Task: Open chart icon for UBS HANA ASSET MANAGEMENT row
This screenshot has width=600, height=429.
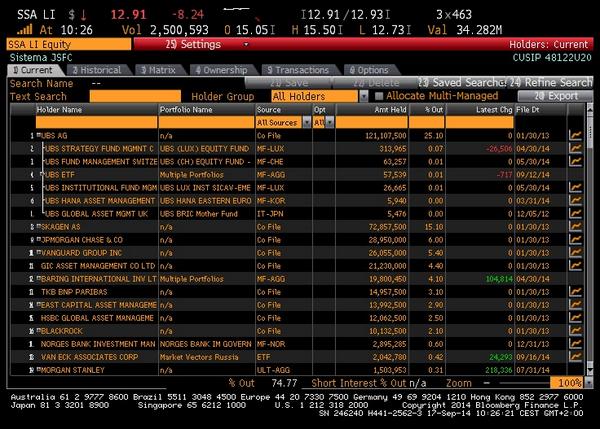Action: tap(575, 200)
